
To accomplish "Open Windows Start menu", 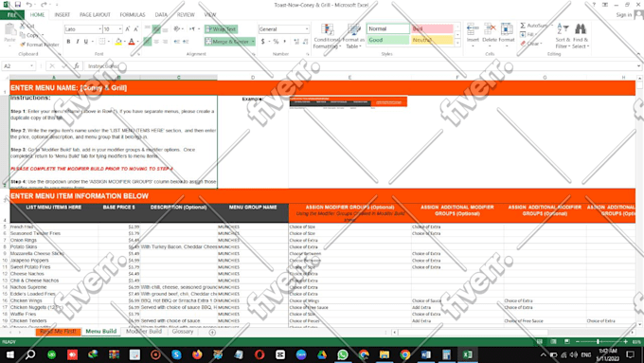I will [x=9, y=354].
